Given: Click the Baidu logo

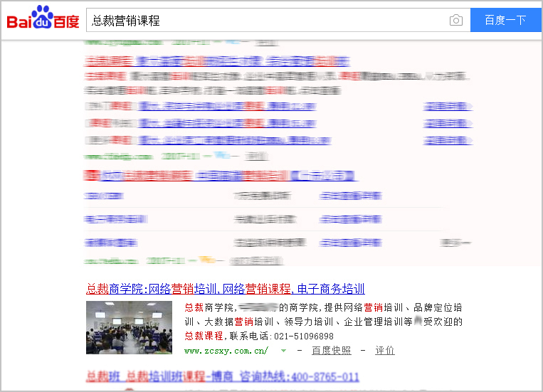Looking at the screenshot, I should [x=43, y=17].
